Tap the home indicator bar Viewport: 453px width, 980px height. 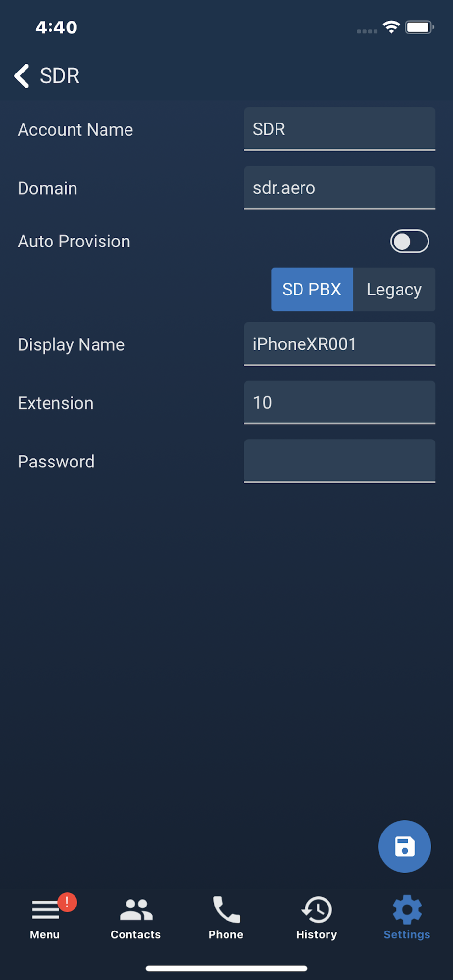point(226,968)
